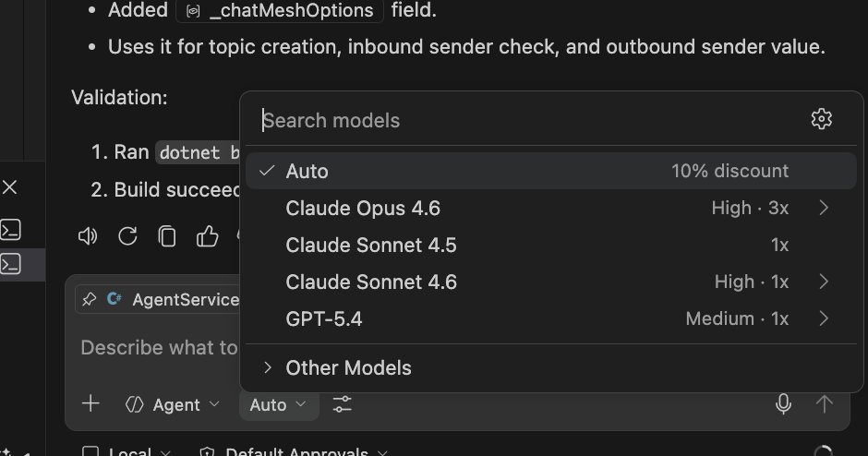Click the send arrow icon
The width and height of the screenshot is (868, 456).
coord(825,404)
